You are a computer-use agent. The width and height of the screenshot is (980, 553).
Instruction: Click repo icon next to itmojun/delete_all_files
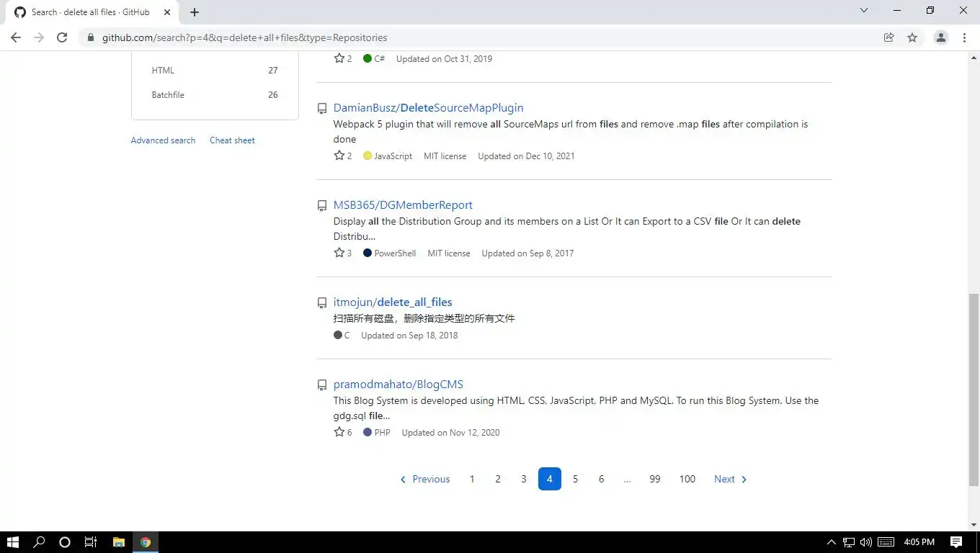tap(322, 303)
